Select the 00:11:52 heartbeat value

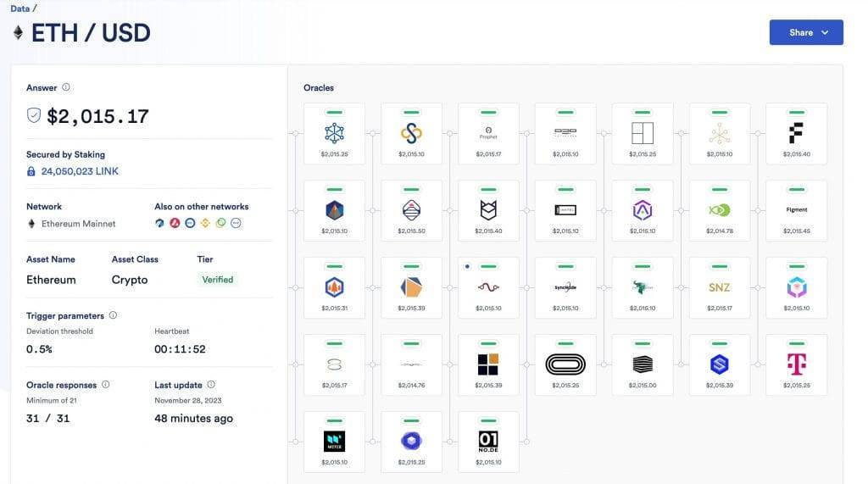coord(180,349)
